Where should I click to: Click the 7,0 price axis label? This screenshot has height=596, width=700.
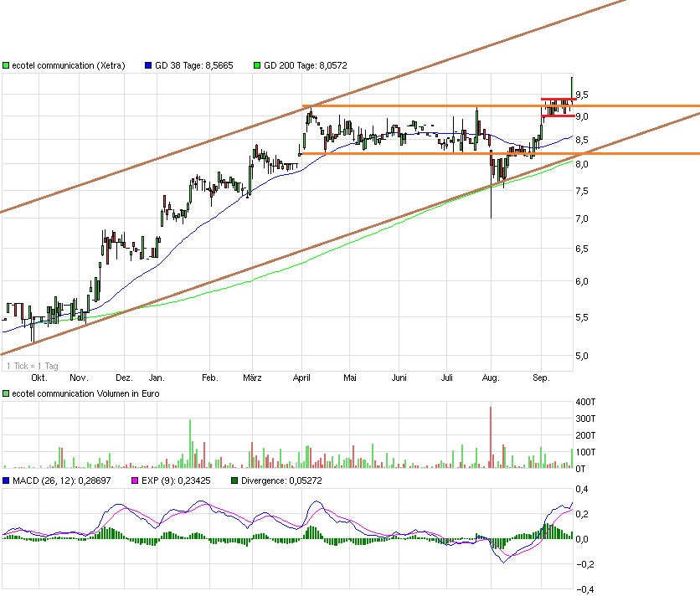pos(582,218)
